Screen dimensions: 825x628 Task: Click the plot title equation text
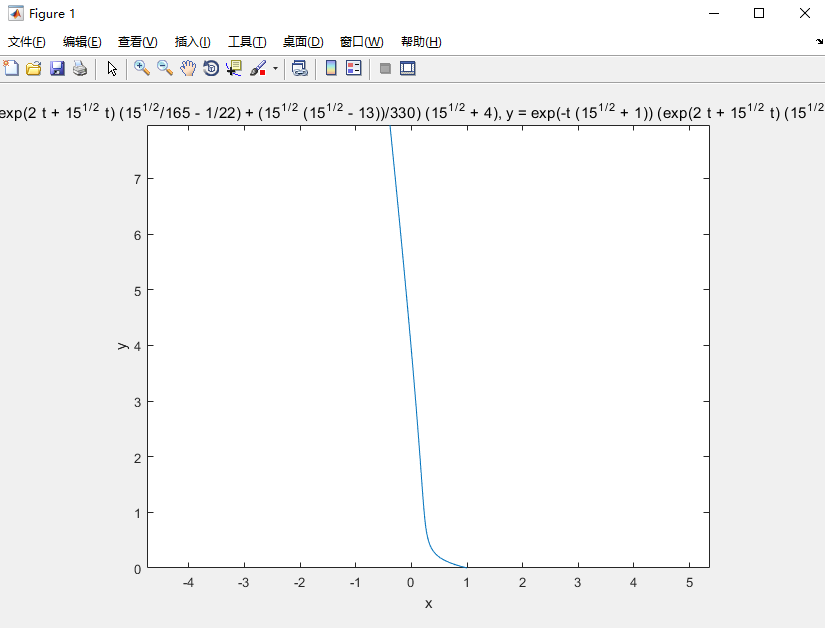click(x=412, y=111)
